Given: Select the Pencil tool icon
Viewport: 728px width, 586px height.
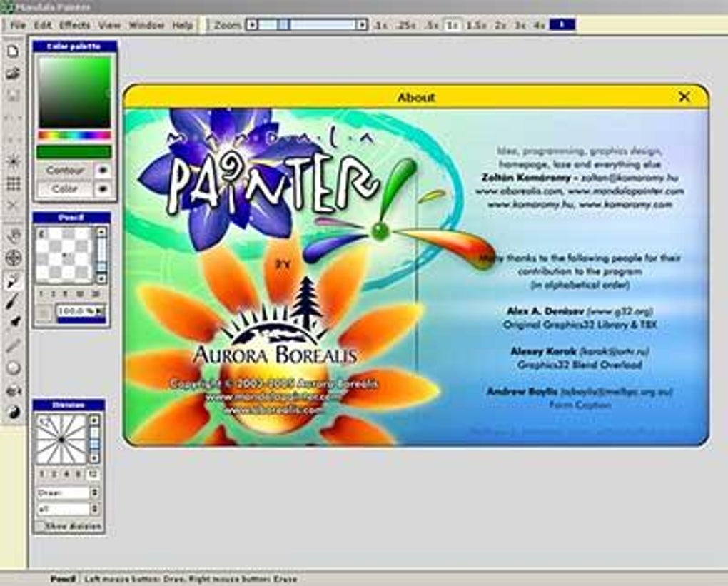Looking at the screenshot, I should click(14, 281).
